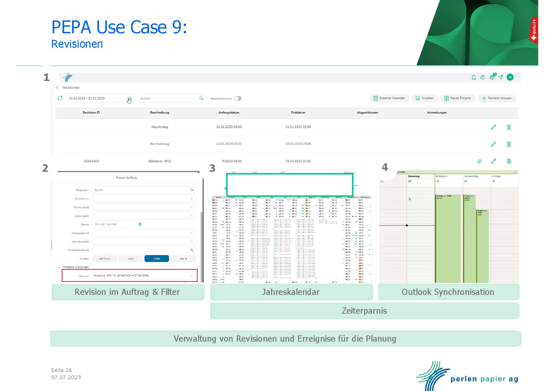Screen dimensions: 554x392
Task: Open Stillstand - BM2 event in Outlook calendar
Action: point(448,239)
